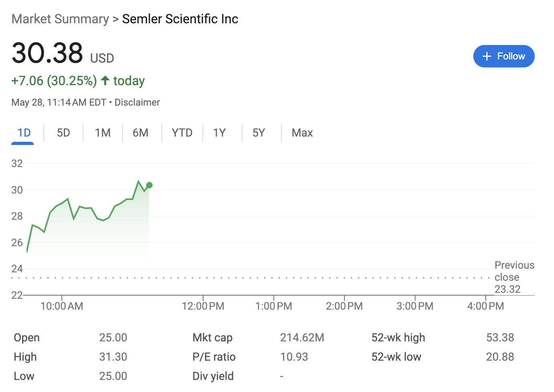Show the Max range chart
The width and height of the screenshot is (554, 392).
tap(302, 133)
